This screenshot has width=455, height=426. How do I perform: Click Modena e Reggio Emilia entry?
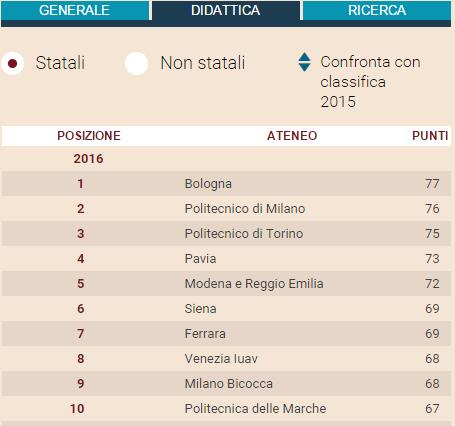point(254,284)
